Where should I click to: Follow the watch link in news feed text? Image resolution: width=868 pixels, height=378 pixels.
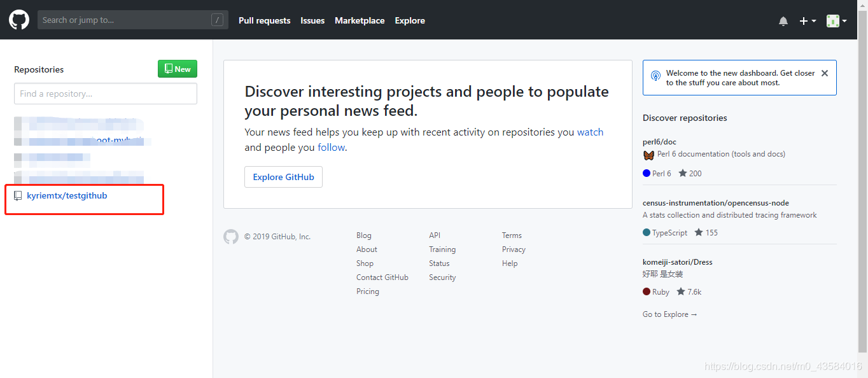pos(590,132)
